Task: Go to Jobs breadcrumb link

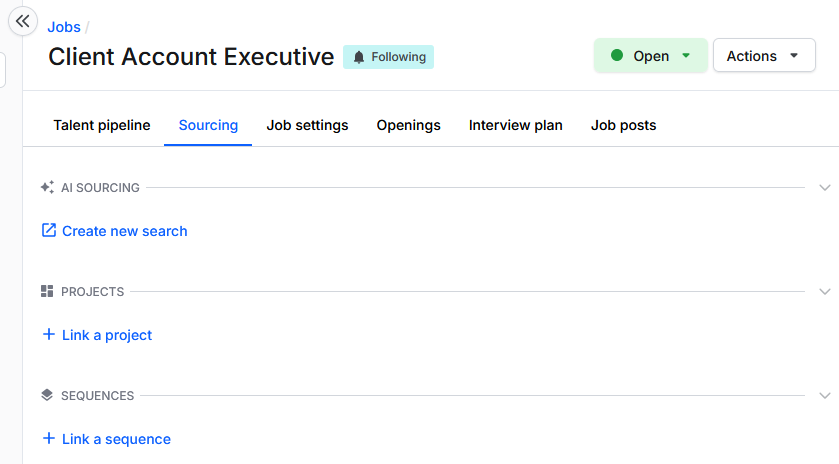Action: (x=64, y=27)
